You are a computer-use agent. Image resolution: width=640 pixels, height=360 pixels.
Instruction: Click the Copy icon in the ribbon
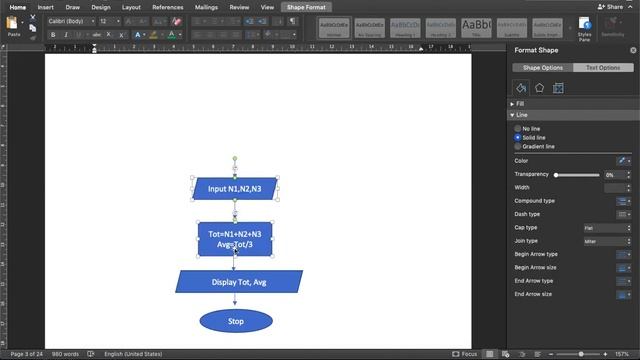point(33,28)
